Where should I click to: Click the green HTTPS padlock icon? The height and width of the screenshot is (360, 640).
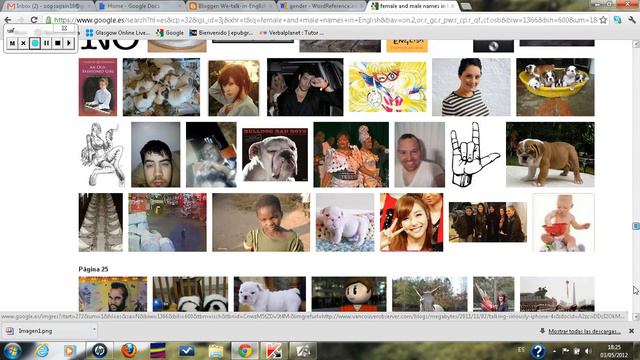pos(48,20)
